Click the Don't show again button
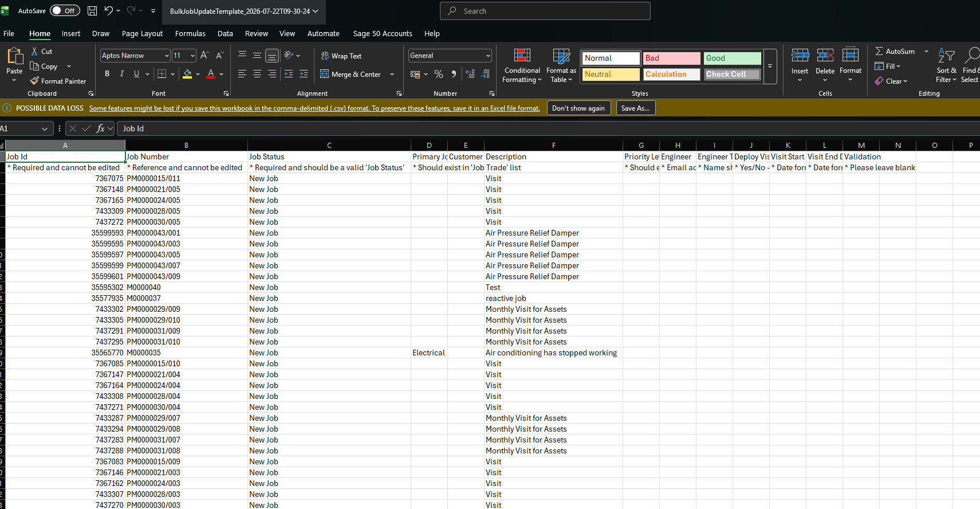The height and width of the screenshot is (509, 980). point(578,108)
